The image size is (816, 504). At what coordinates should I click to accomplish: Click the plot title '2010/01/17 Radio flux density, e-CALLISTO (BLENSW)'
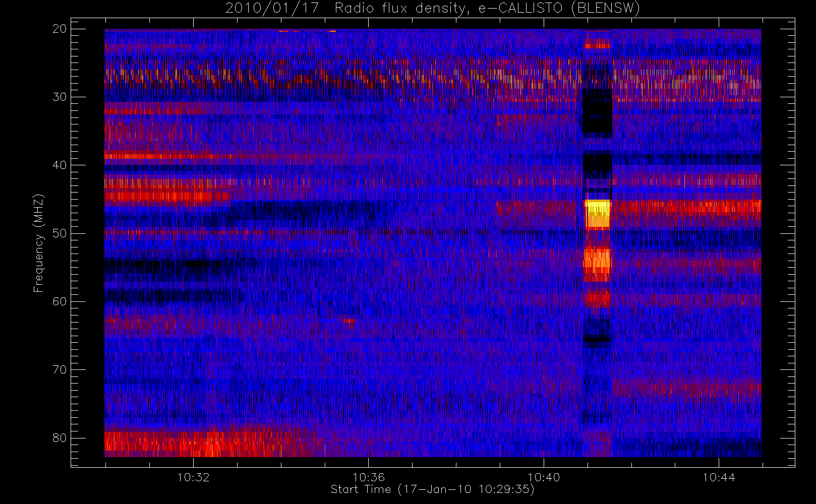[432, 9]
